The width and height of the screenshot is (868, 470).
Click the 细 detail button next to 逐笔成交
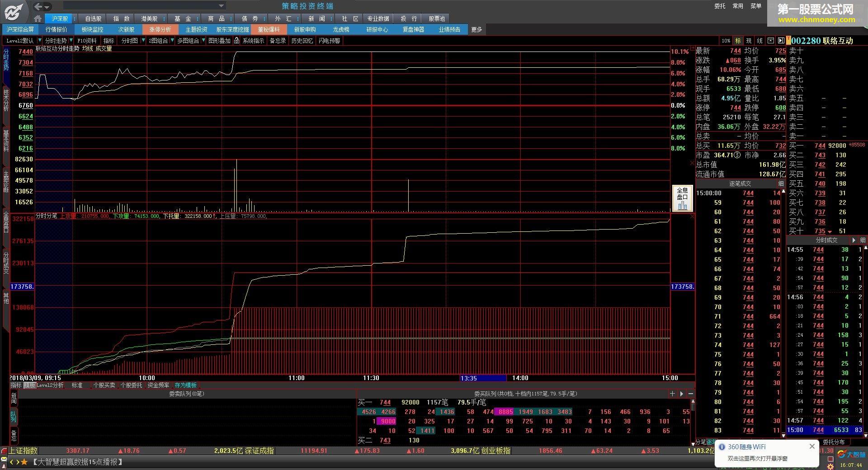[x=781, y=184]
